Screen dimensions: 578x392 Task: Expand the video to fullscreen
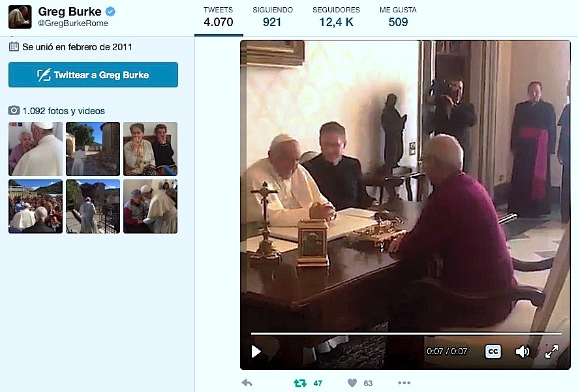coord(551,352)
